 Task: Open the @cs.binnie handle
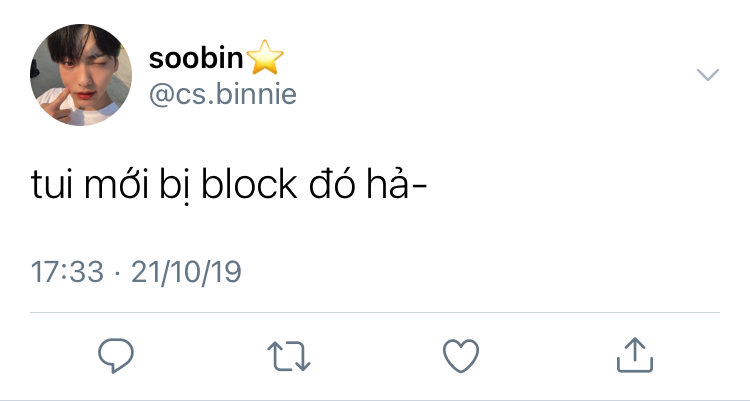tap(222, 93)
